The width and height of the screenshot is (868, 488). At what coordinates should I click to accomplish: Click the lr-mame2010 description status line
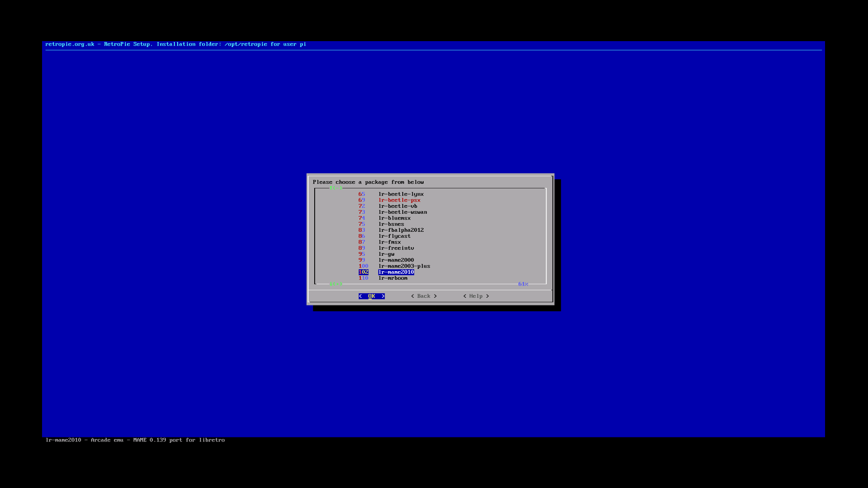pos(135,440)
